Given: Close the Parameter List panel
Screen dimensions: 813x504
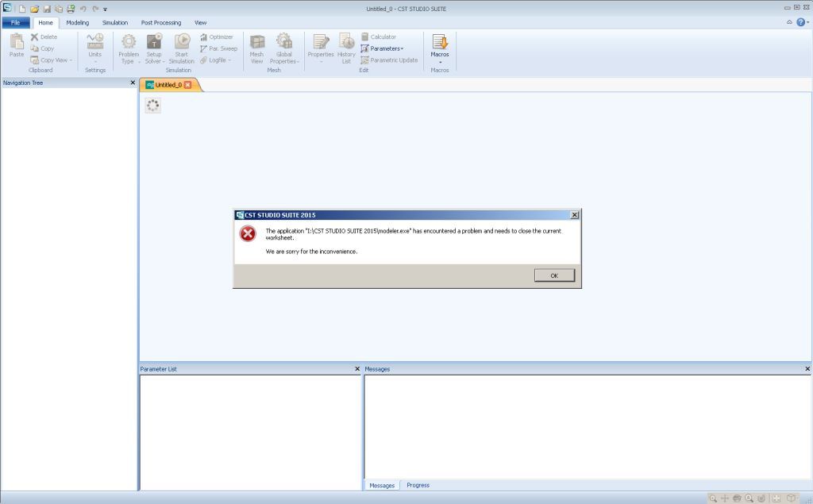Looking at the screenshot, I should point(357,368).
